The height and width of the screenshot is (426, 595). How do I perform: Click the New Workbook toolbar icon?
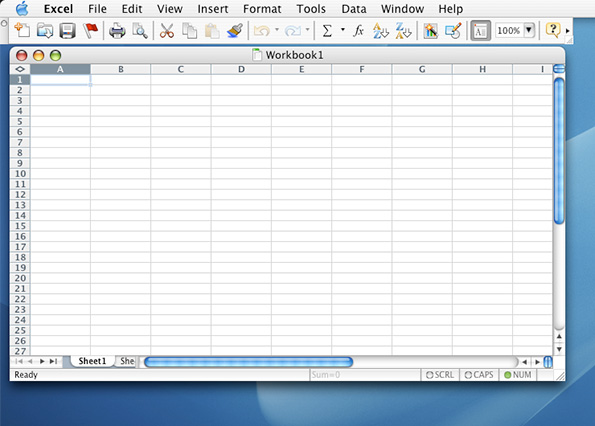pos(22,30)
